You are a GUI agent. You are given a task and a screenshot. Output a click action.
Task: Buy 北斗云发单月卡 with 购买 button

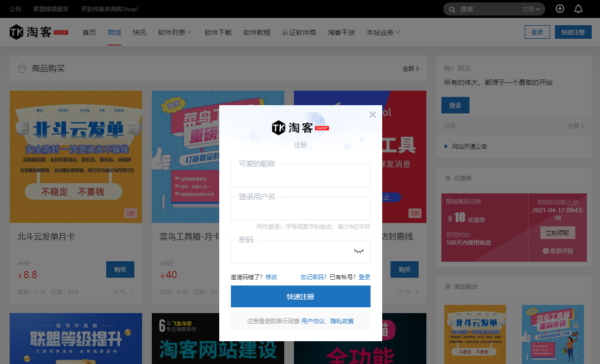[120, 269]
